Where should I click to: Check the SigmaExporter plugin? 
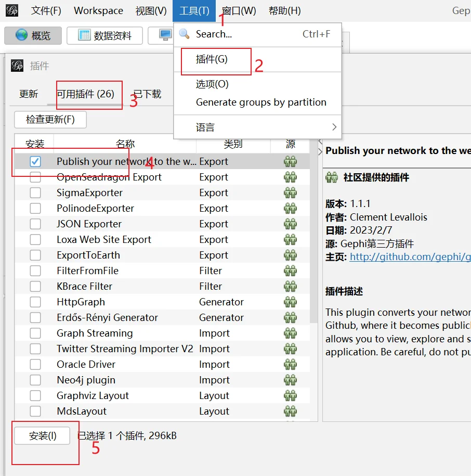(x=35, y=193)
